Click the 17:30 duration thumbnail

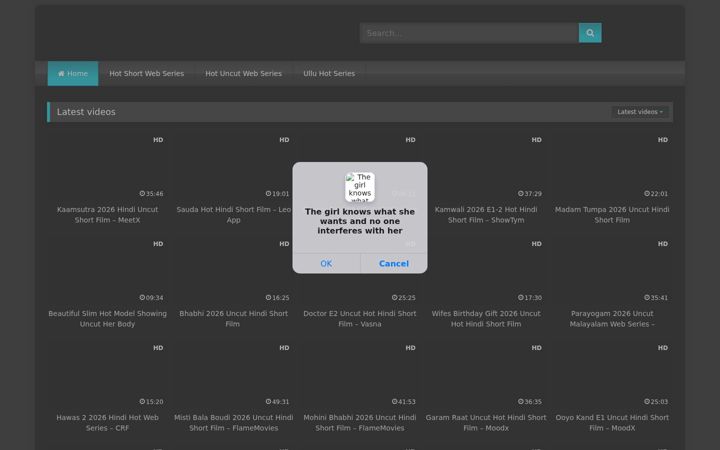tap(486, 271)
